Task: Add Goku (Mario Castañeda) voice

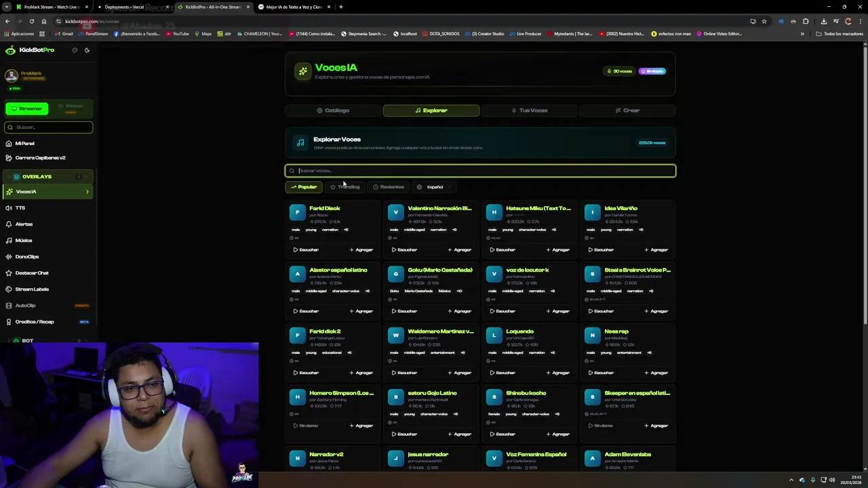Action: coord(460,312)
